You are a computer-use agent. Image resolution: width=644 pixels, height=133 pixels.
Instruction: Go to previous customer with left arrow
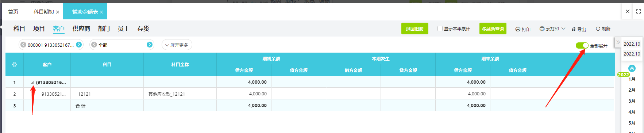point(23,45)
